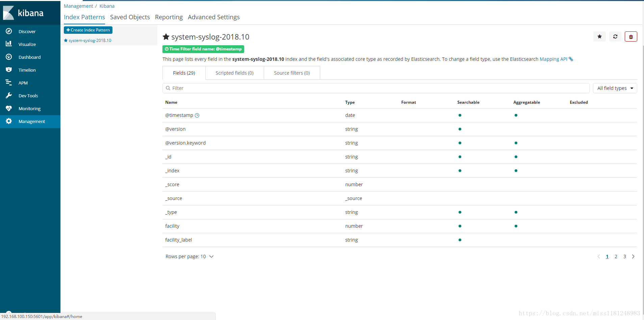The image size is (644, 320).
Task: Click Format column header
Action: tap(409, 102)
